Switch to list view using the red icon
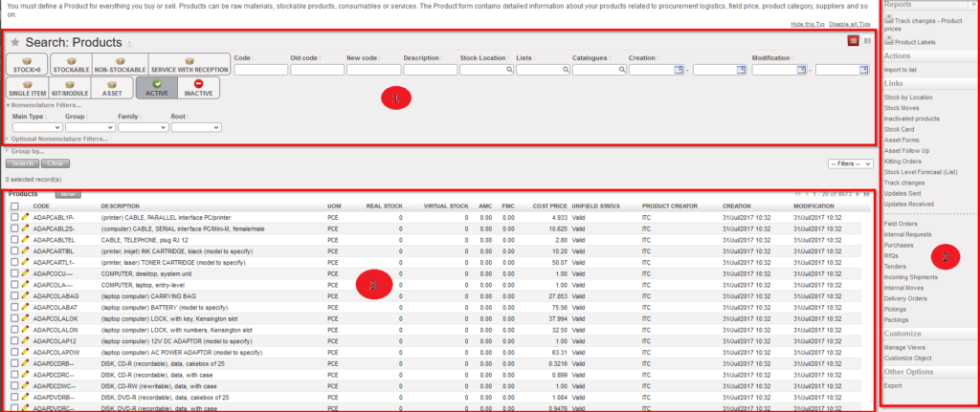The width and height of the screenshot is (980, 412). tap(853, 41)
